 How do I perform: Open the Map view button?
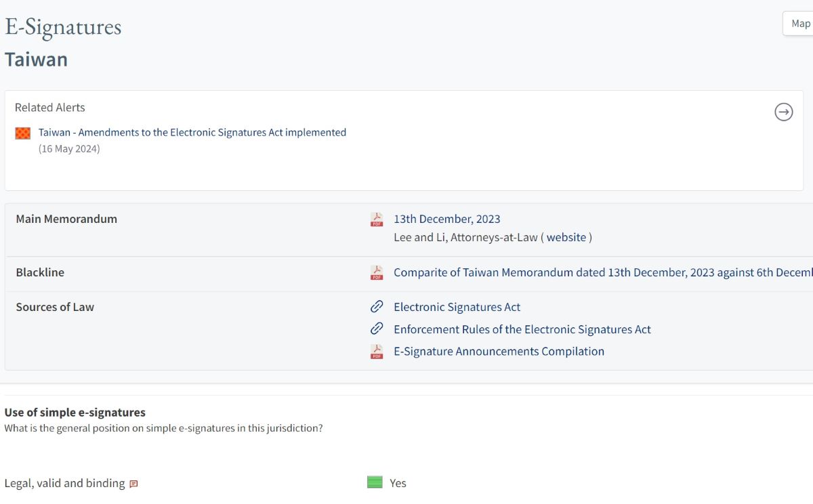800,24
